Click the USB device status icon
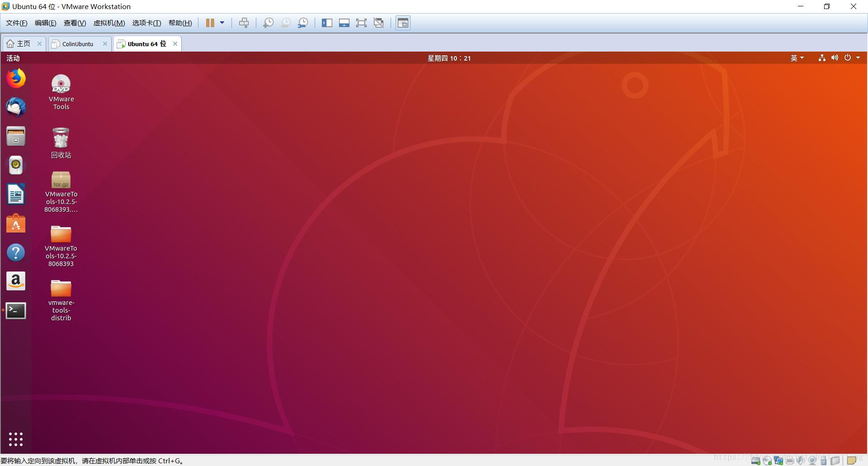 [x=824, y=461]
